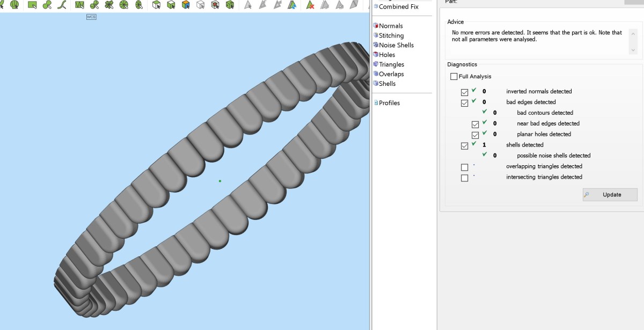Image resolution: width=644 pixels, height=330 pixels.
Task: Select Combined Fix in the list
Action: pos(398,7)
